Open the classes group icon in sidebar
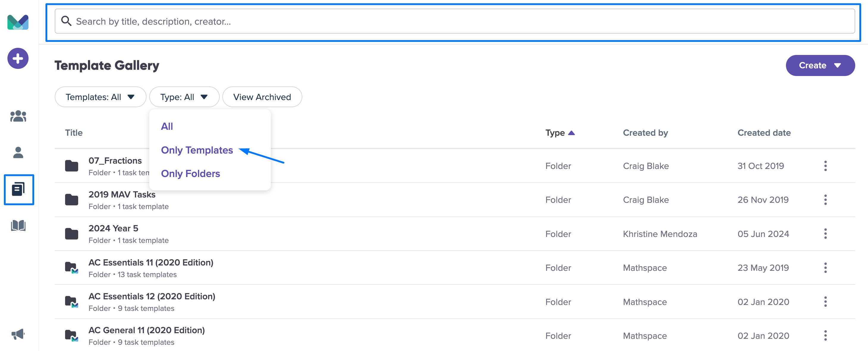 point(18,116)
